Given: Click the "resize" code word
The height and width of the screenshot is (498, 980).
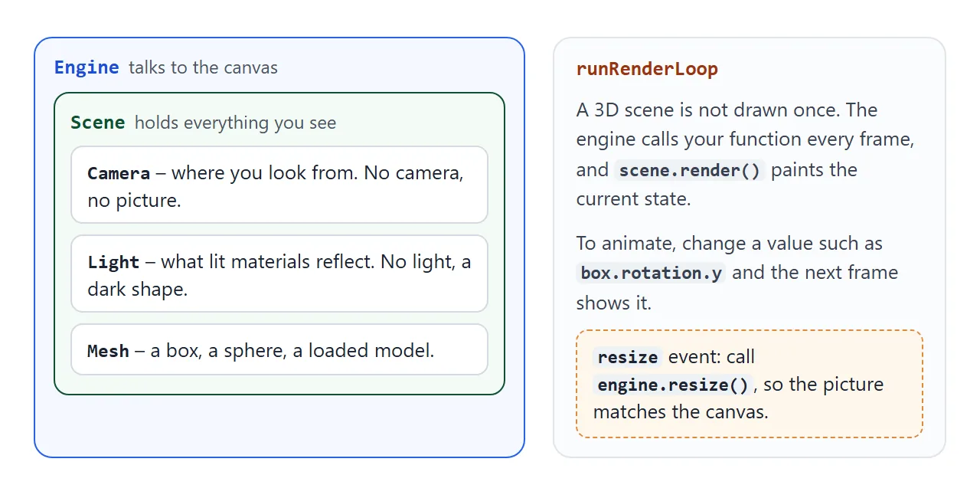Looking at the screenshot, I should (x=628, y=357).
